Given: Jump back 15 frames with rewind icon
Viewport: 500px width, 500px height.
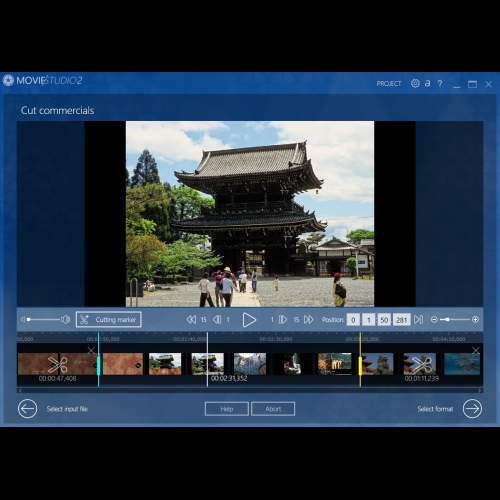Looking at the screenshot, I should click(x=191, y=320).
